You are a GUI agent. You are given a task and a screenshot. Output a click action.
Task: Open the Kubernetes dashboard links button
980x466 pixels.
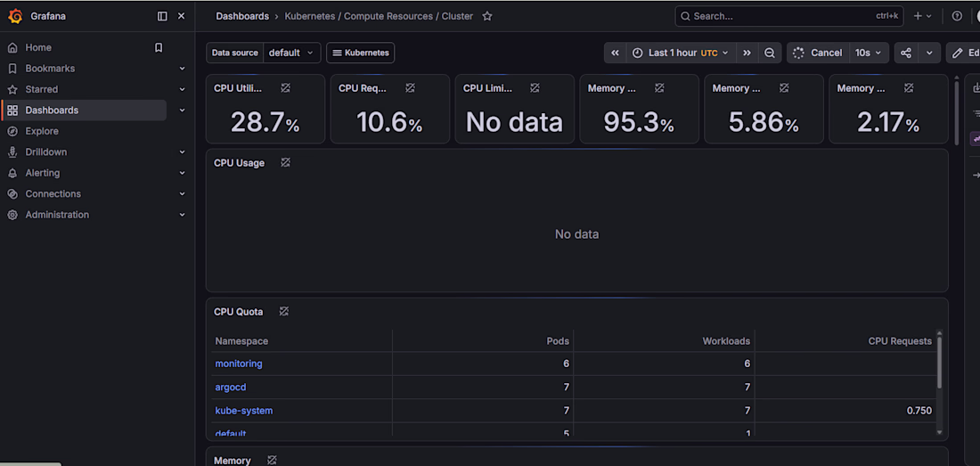pos(360,53)
